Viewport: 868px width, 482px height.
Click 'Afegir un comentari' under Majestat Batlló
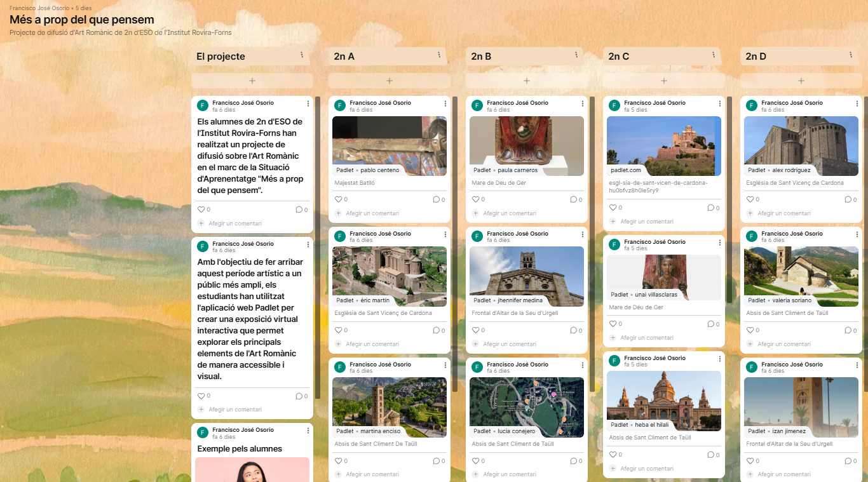372,213
